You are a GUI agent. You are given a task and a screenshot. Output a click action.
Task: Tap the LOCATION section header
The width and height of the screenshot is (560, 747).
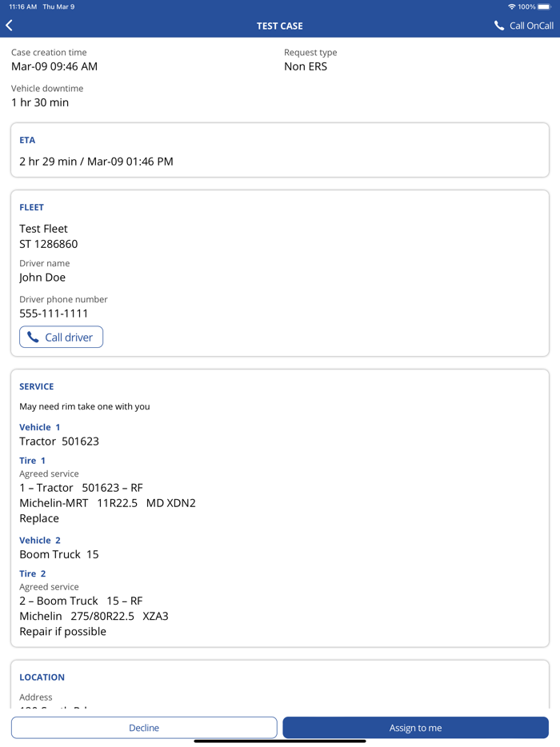click(x=42, y=677)
